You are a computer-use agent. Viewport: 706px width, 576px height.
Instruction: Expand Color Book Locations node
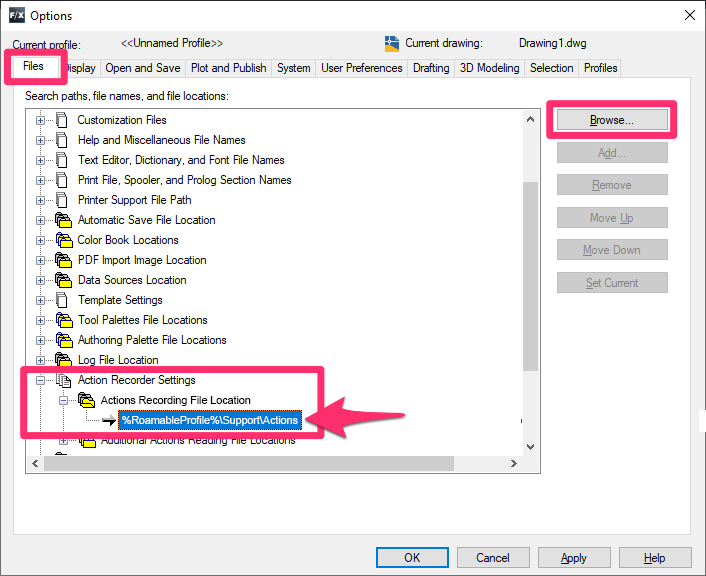[x=41, y=240]
